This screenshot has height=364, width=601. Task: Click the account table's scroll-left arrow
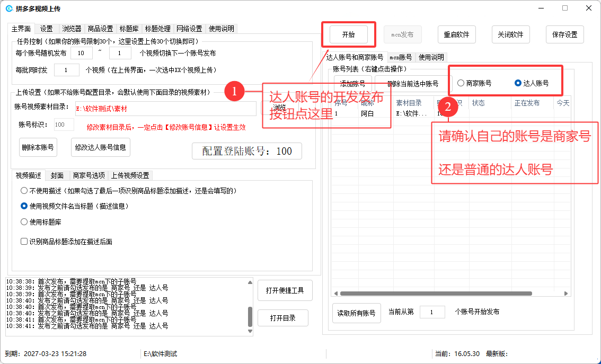coord(336,294)
